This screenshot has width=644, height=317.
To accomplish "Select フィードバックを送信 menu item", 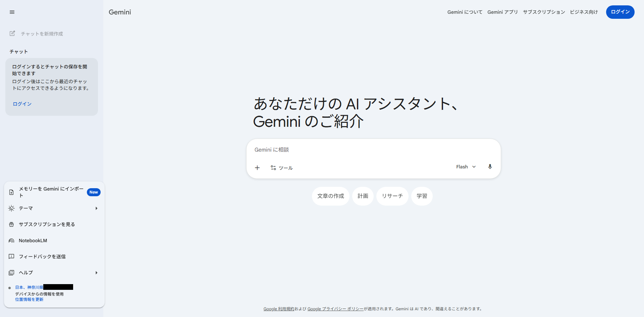I will 54,257.
